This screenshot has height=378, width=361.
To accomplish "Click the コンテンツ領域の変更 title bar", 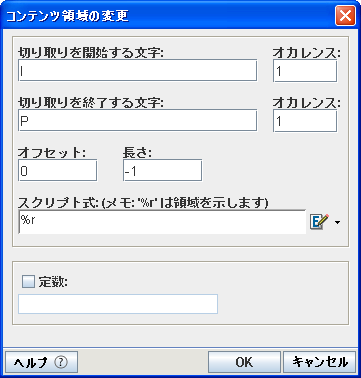I will point(167,16).
